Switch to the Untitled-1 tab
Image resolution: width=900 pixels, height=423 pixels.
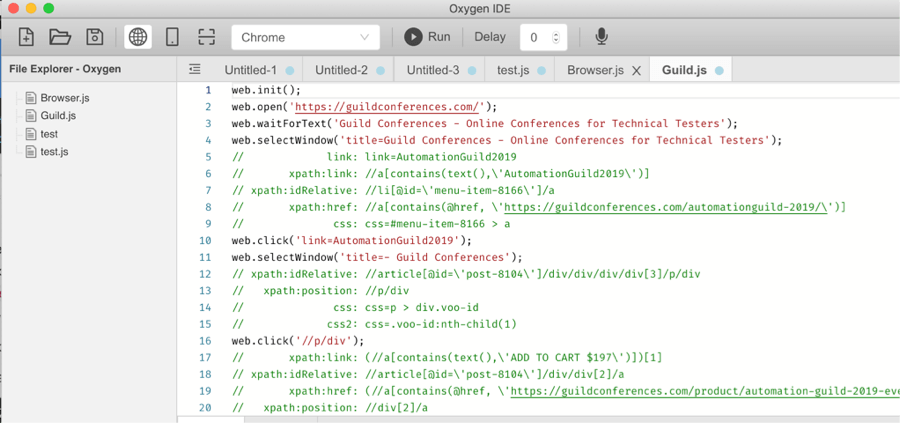pos(250,70)
